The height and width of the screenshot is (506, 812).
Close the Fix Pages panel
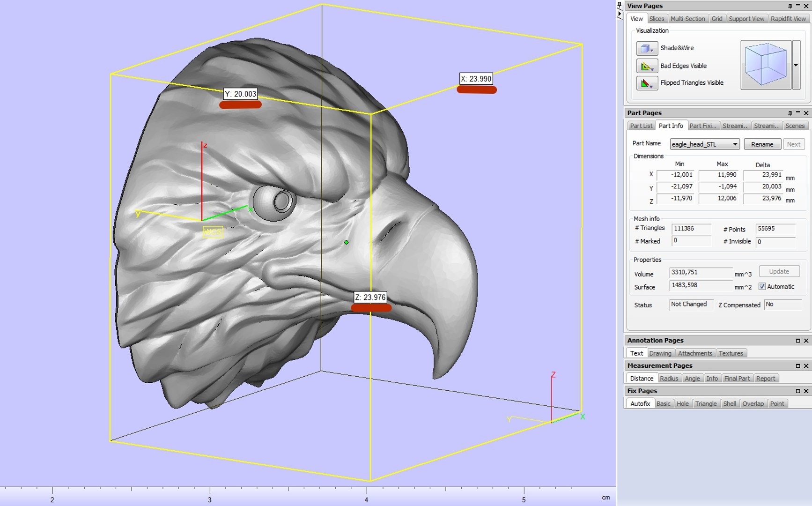point(806,391)
